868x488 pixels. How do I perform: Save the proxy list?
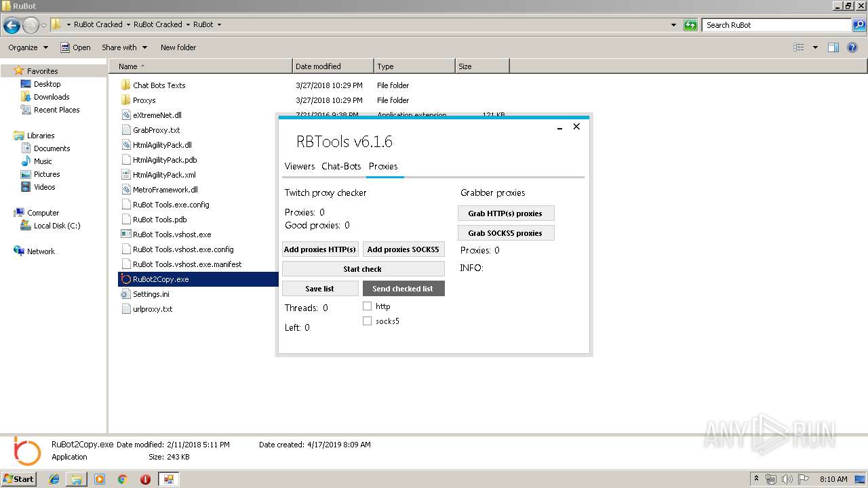point(320,289)
